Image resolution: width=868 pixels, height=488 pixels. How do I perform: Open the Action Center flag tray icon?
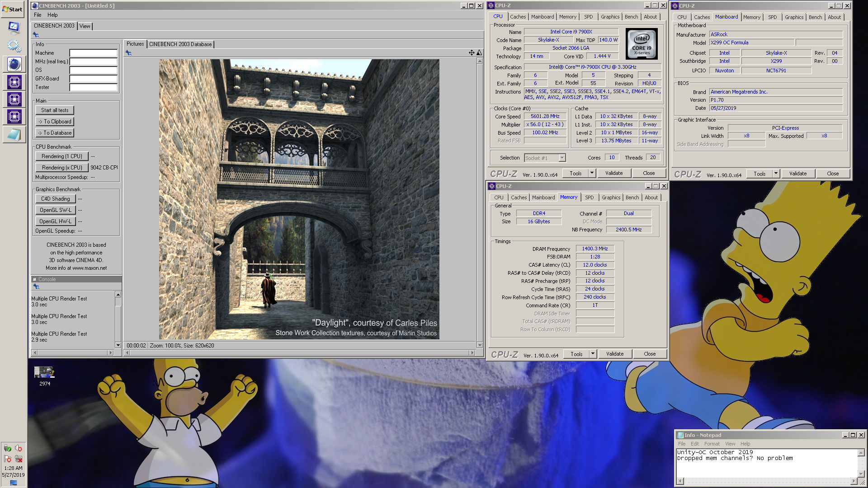8,459
